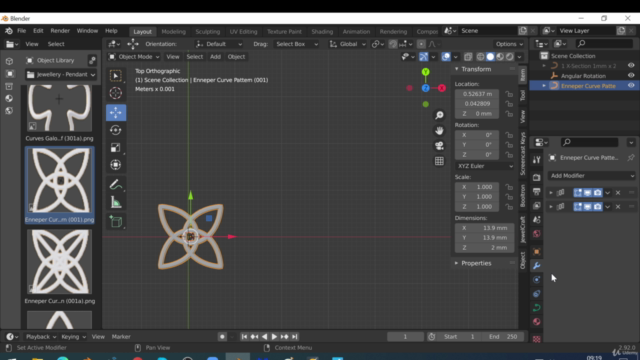The width and height of the screenshot is (640, 360).
Task: Open the Render menu
Action: click(x=60, y=31)
